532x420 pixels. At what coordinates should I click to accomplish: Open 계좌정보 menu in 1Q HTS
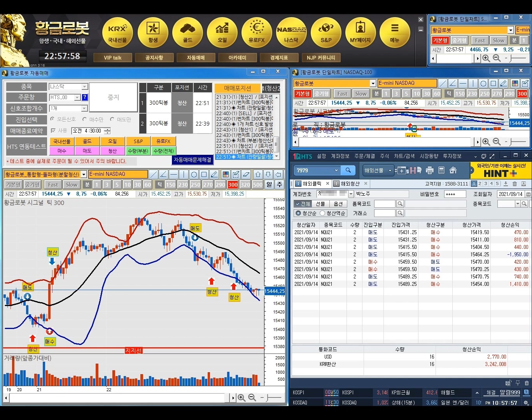340,156
